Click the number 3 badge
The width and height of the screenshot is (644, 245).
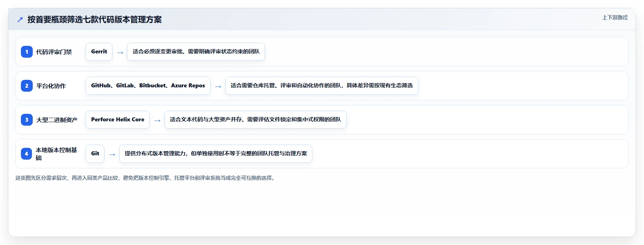tap(27, 120)
